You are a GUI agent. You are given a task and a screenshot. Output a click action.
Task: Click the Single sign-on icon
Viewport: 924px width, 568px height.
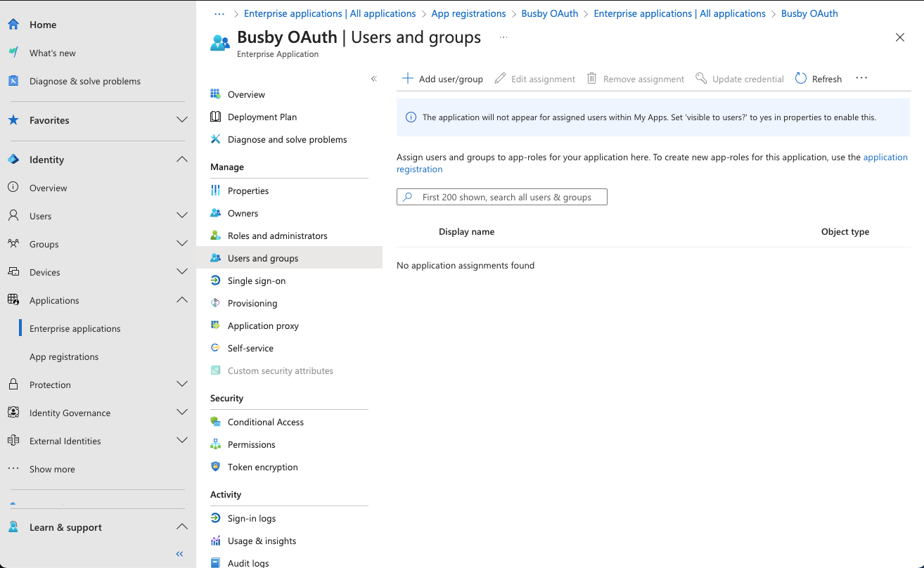pyautogui.click(x=216, y=280)
